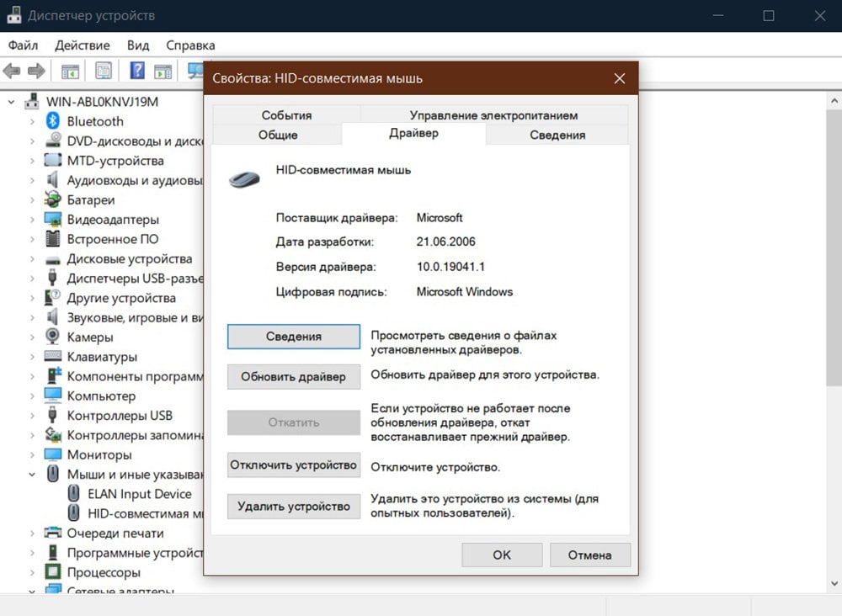842x616 pixels.
Task: Expand the МТD-устройства category
Action: 32,161
